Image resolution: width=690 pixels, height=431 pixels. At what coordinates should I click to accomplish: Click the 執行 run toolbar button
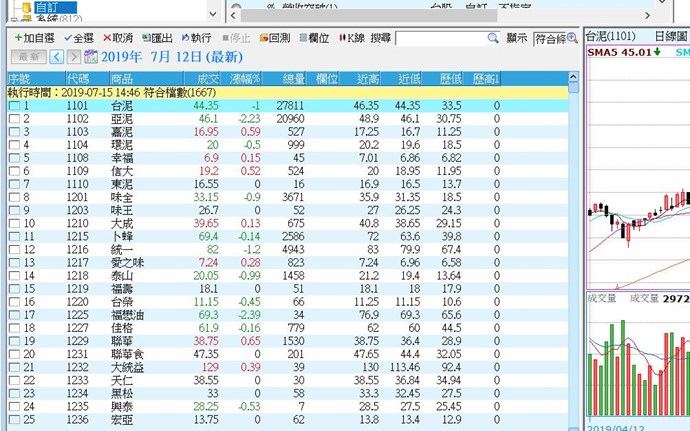tap(196, 37)
